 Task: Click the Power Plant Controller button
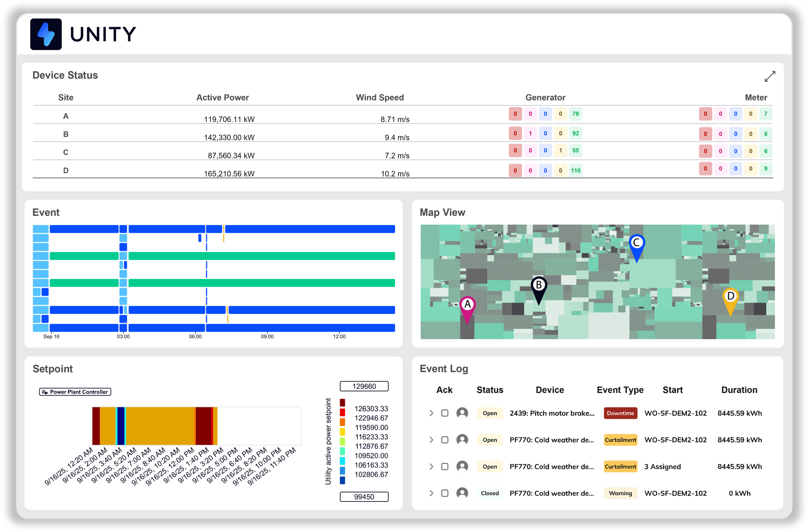(75, 392)
